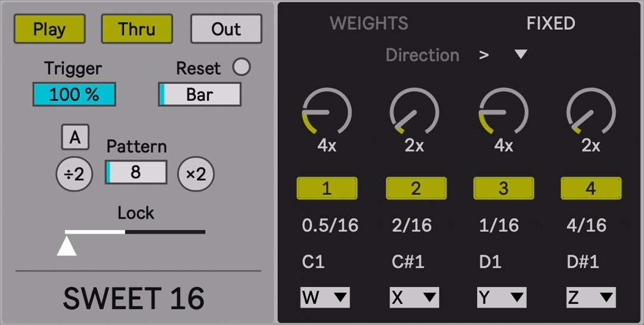
Task: Click the Pattern length field showing 8
Action: point(137,172)
